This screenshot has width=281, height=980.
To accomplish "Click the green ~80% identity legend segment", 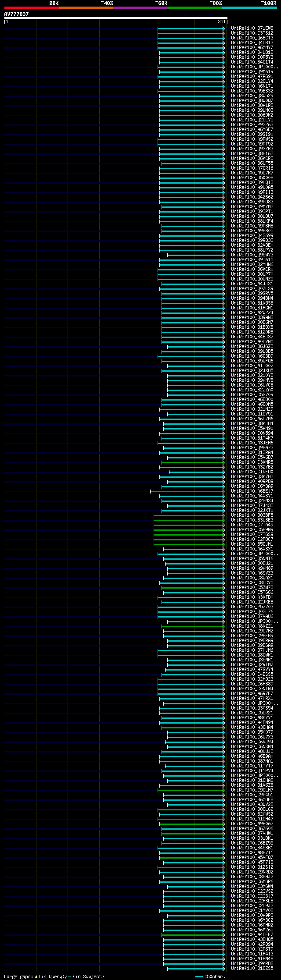I will pyautogui.click(x=195, y=8).
